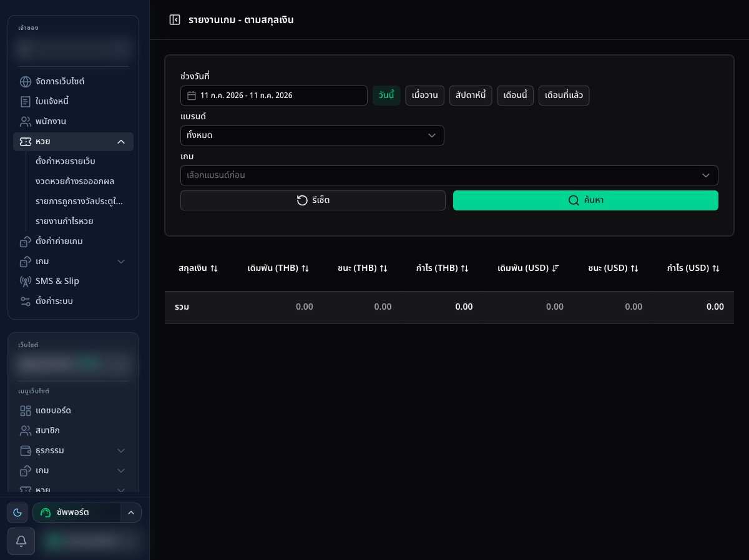The image size is (749, 560).
Task: Collapse the sidebar with the panel icon
Action: click(x=175, y=20)
